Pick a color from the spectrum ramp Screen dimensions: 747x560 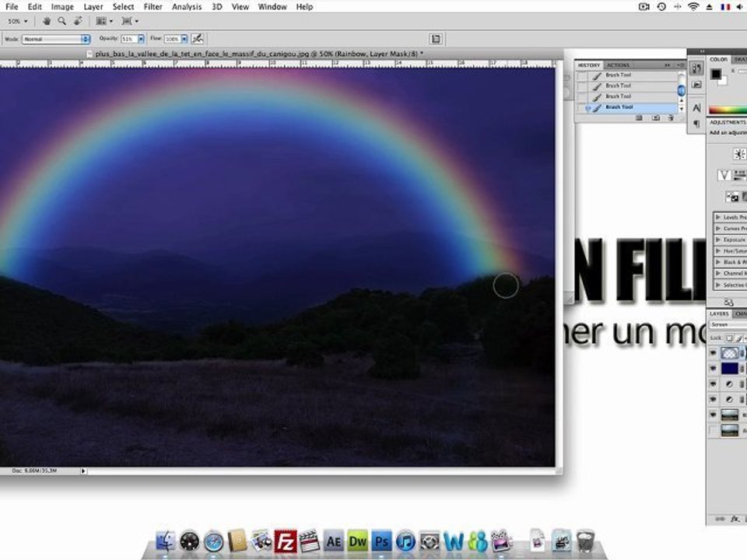(728, 110)
